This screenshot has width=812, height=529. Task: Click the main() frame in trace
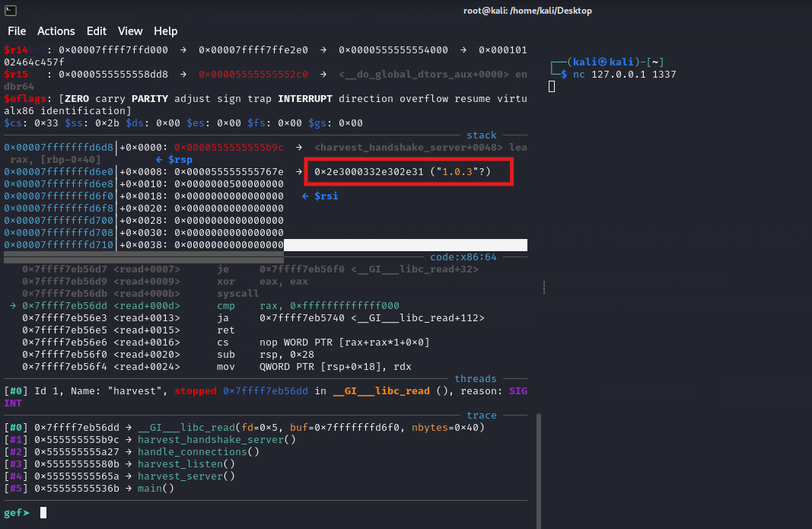[156, 488]
